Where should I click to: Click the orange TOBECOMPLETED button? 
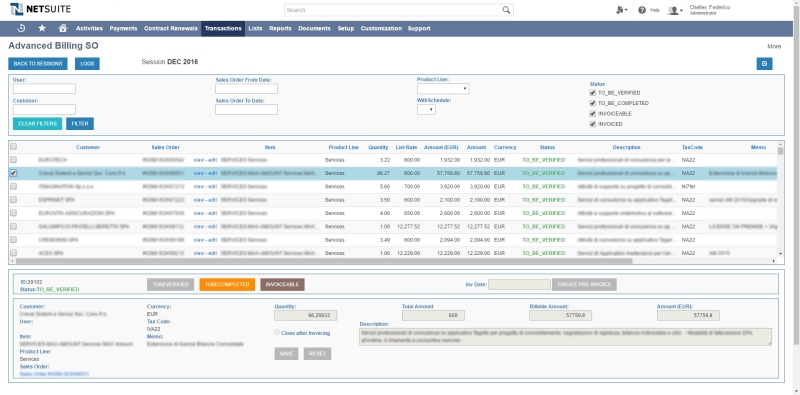pos(227,284)
